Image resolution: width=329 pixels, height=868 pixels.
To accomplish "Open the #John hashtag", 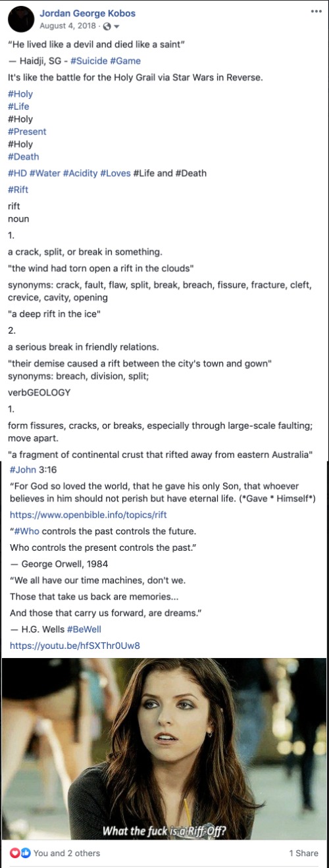I will tap(21, 471).
